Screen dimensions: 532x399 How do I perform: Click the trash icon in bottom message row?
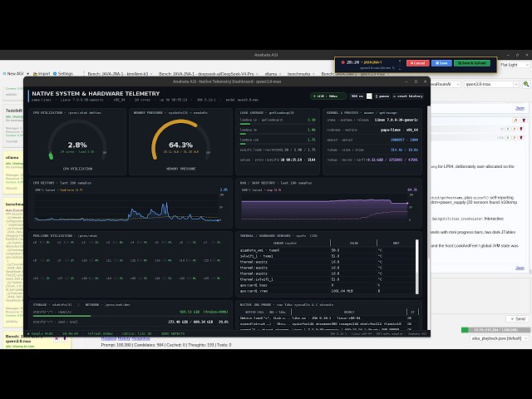pos(521,138)
